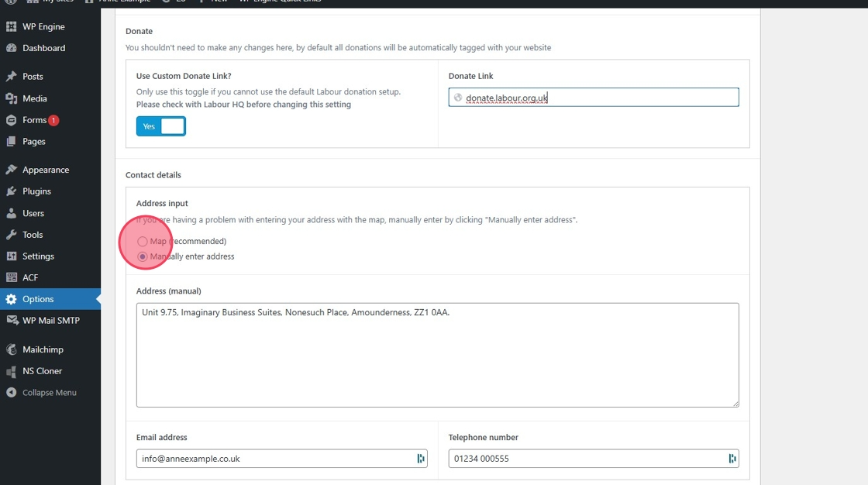Open the Forms menu item
The width and height of the screenshot is (868, 485).
(x=35, y=120)
